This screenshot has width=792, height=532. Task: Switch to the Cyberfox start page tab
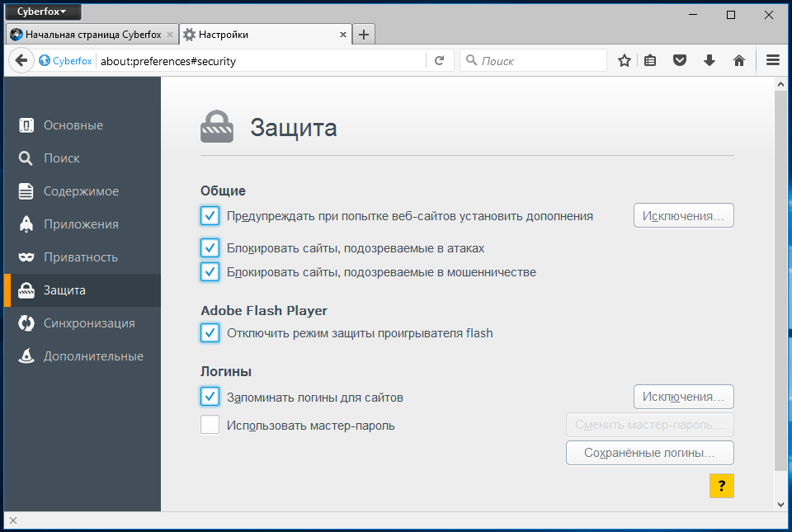[92, 35]
